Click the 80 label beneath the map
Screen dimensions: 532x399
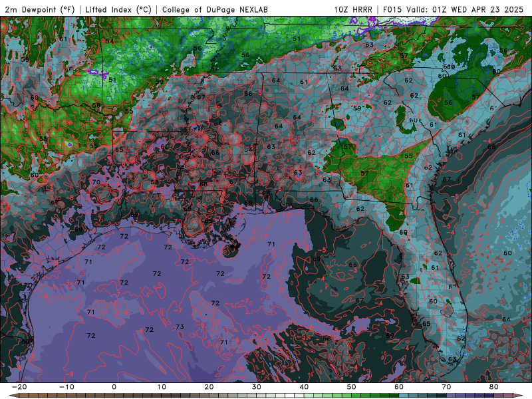coord(494,387)
